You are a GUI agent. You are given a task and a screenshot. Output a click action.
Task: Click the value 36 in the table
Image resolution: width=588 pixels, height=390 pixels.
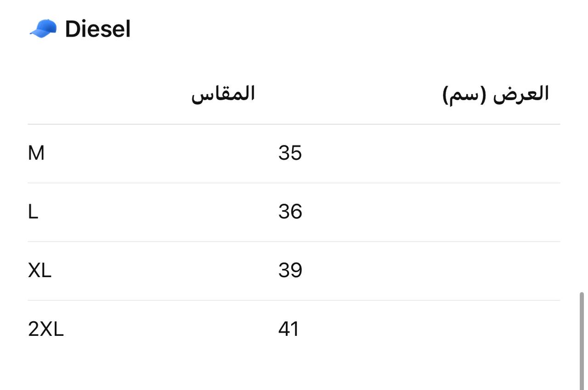click(290, 212)
